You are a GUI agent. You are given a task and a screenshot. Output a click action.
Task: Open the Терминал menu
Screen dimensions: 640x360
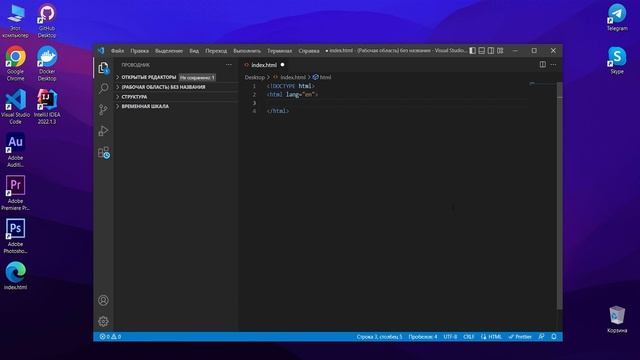point(280,51)
